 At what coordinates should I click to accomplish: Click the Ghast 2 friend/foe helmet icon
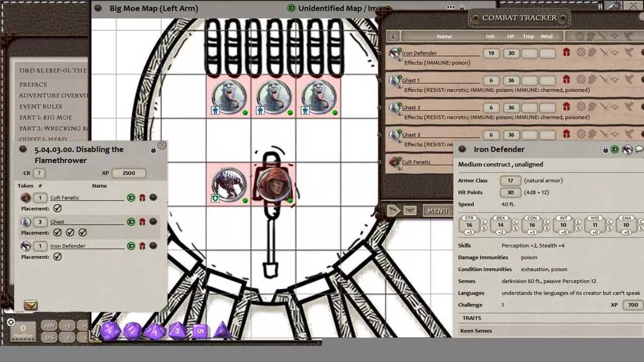(566, 107)
